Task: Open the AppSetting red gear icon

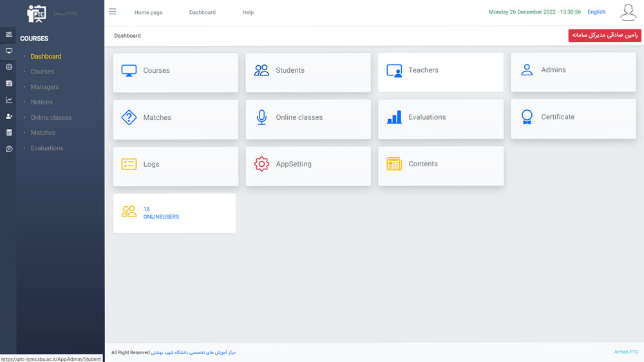Action: [261, 164]
